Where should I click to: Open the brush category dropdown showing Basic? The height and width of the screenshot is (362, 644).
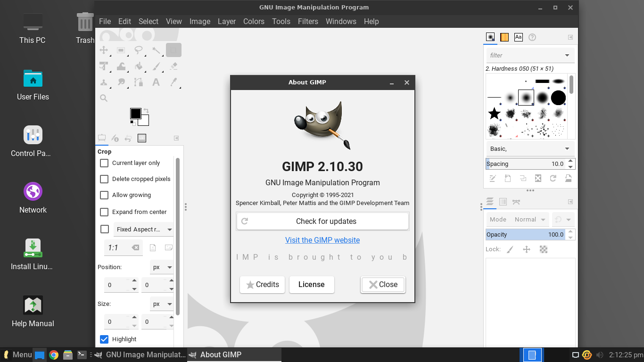tap(530, 148)
